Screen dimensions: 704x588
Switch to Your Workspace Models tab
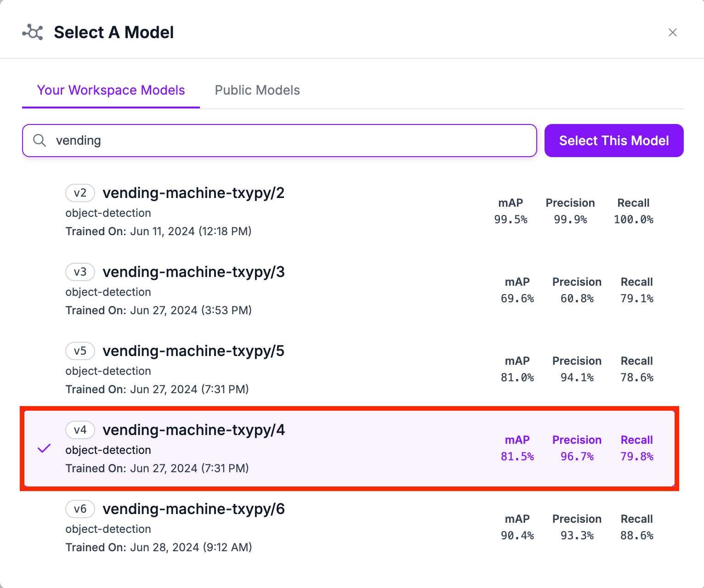(111, 90)
